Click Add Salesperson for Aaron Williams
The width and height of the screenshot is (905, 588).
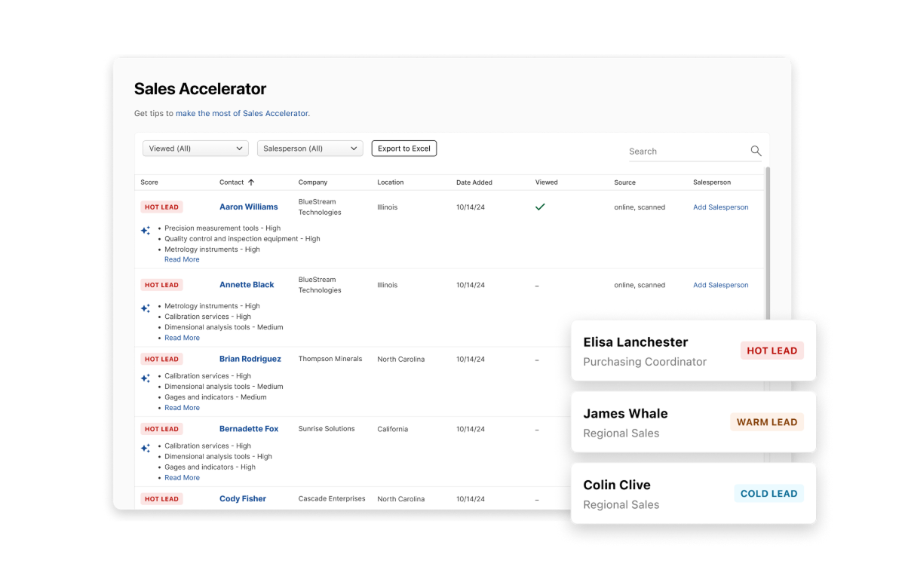[720, 207]
